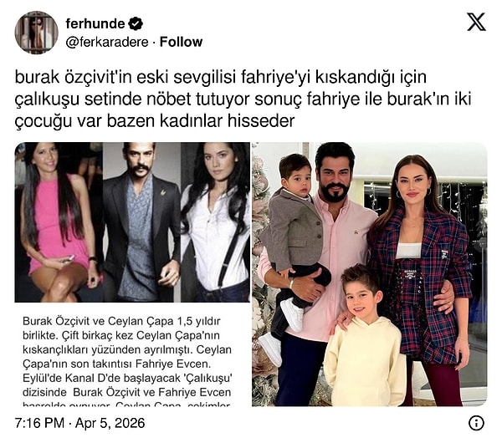Select the white shirt with suspenders photo
502x448 pixels.
click(215, 222)
